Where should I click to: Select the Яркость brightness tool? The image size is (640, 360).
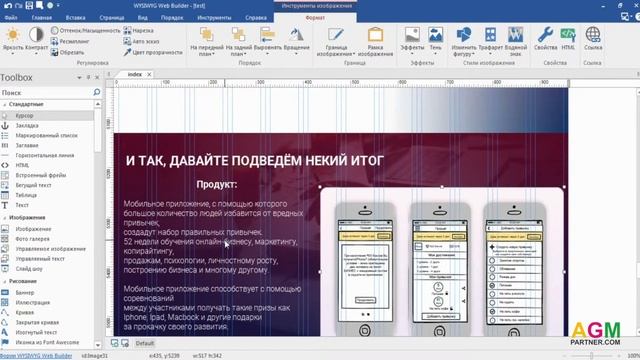13,40
